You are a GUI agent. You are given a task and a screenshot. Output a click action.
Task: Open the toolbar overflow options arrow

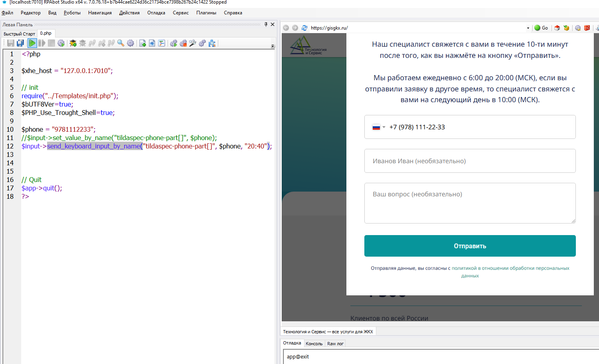pyautogui.click(x=273, y=46)
